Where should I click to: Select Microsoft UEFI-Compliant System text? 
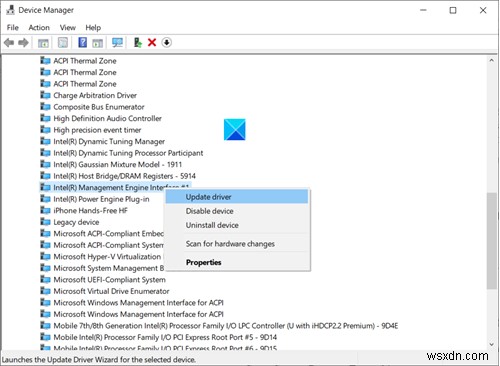pos(109,280)
